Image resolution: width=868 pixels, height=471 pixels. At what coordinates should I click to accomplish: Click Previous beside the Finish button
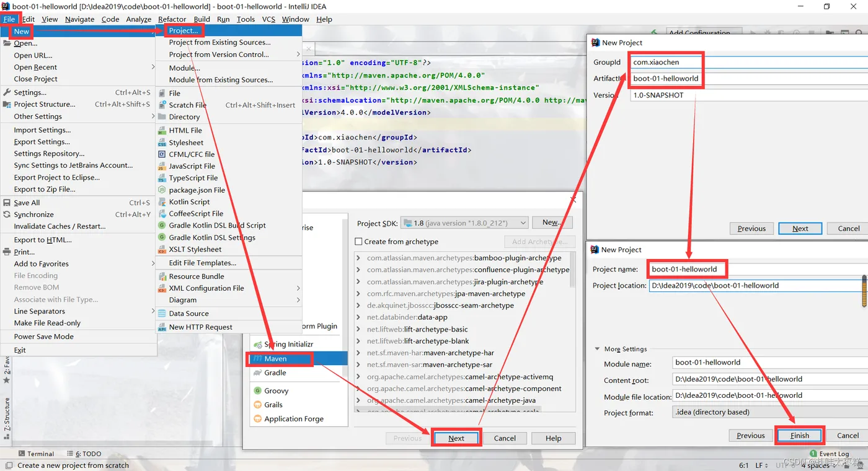click(751, 436)
